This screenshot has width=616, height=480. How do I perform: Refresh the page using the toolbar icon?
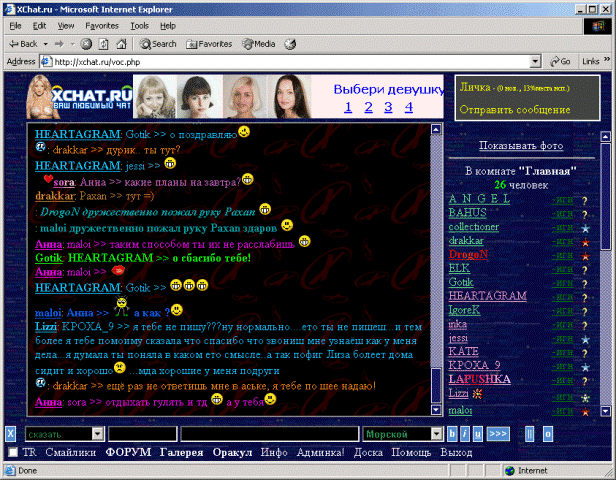tap(103, 44)
